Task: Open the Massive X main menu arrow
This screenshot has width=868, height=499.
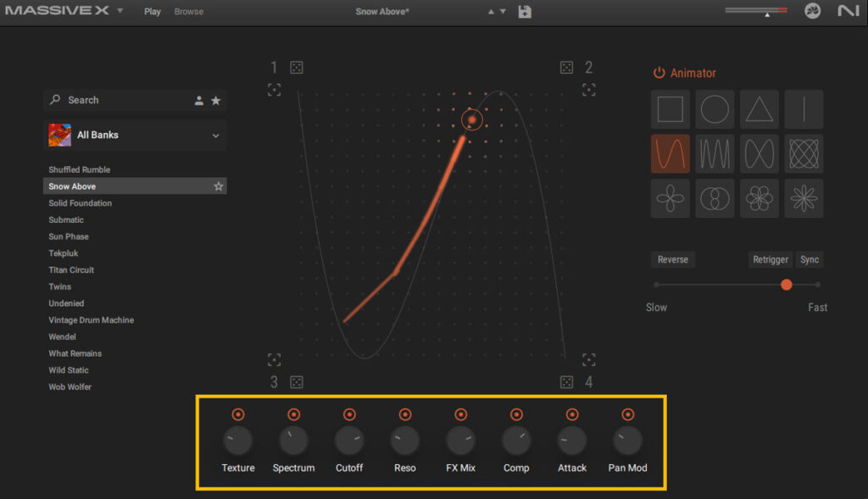Action: click(120, 10)
